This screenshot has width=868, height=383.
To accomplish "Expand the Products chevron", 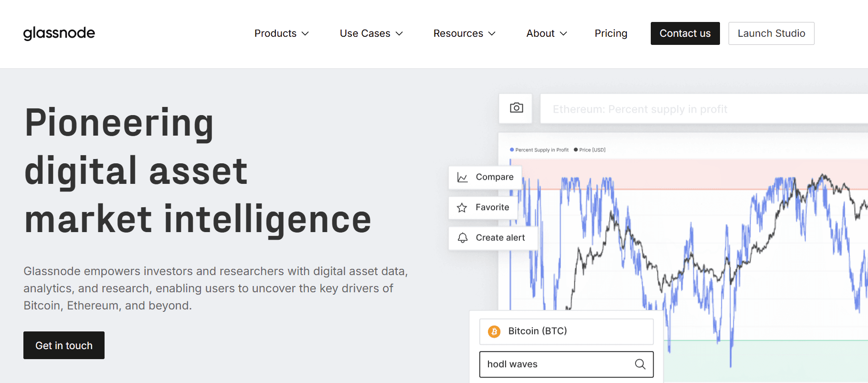I will 305,33.
